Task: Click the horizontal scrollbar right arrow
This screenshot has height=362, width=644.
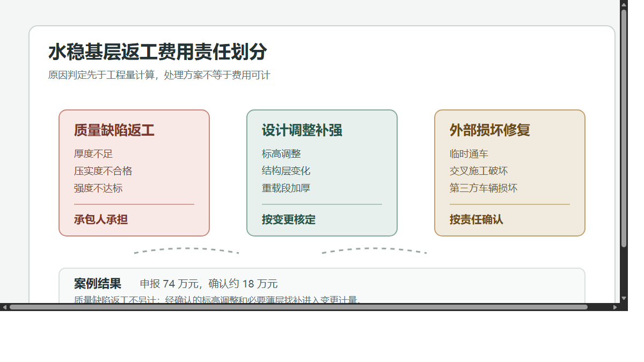Action: [x=615, y=307]
